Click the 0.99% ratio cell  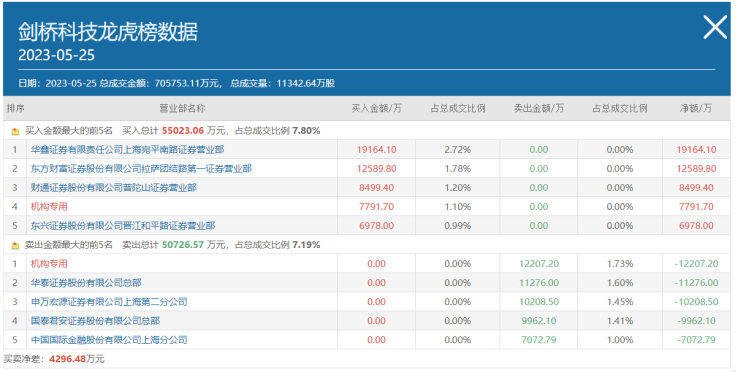[458, 226]
